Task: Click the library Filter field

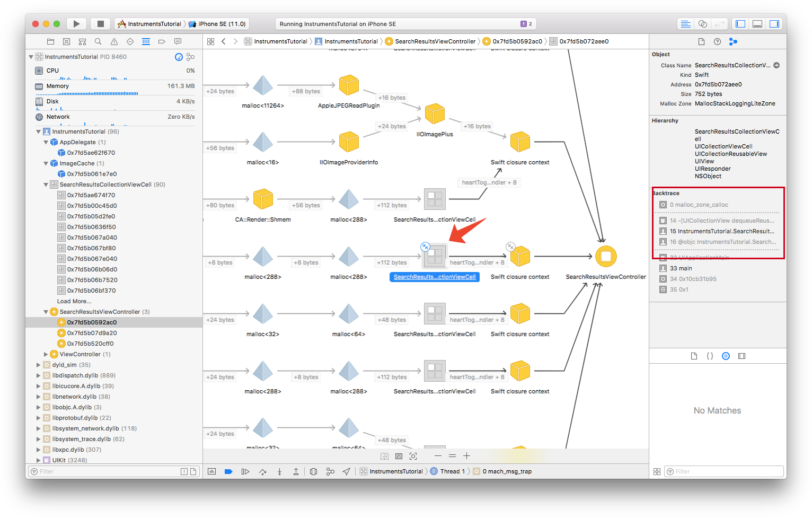Action: tap(724, 471)
